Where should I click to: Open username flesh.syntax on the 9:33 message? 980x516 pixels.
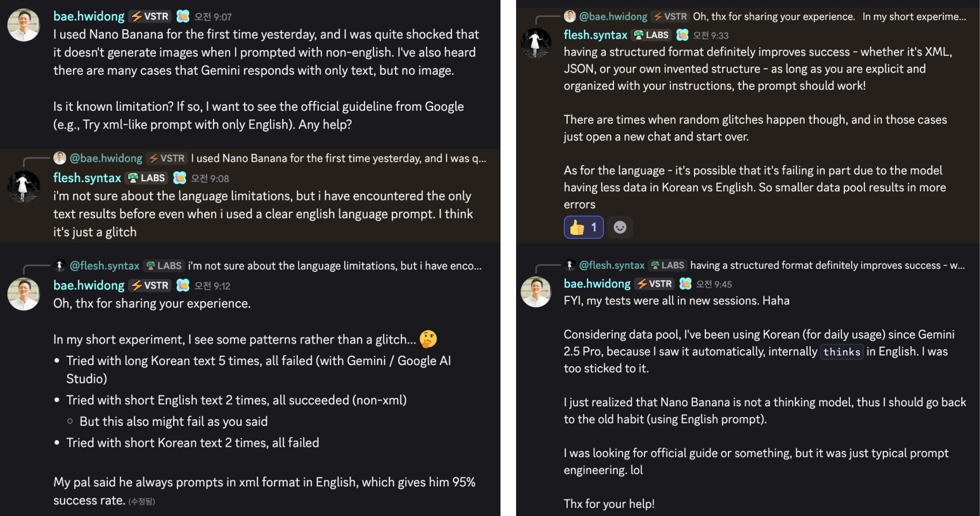coord(595,35)
